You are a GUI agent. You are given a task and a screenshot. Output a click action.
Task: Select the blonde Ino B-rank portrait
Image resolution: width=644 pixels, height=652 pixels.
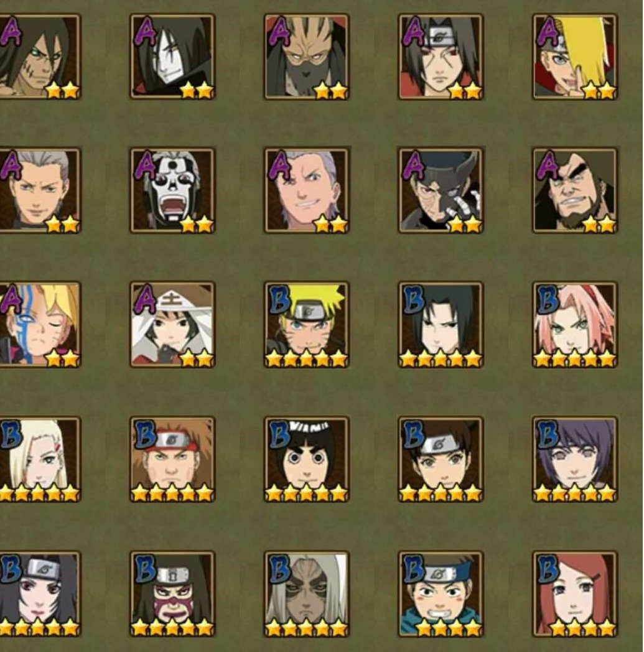tap(40, 460)
